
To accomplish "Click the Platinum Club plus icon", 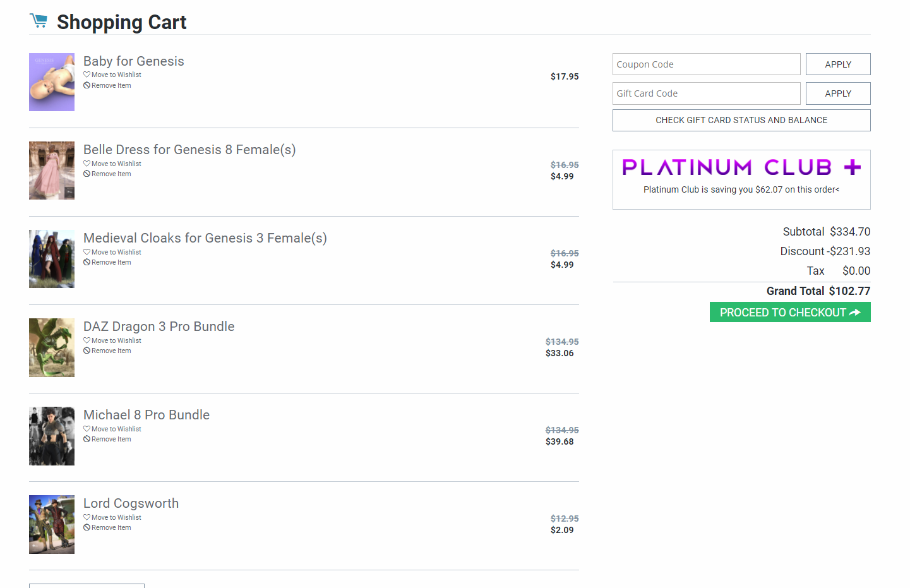I will [x=853, y=167].
